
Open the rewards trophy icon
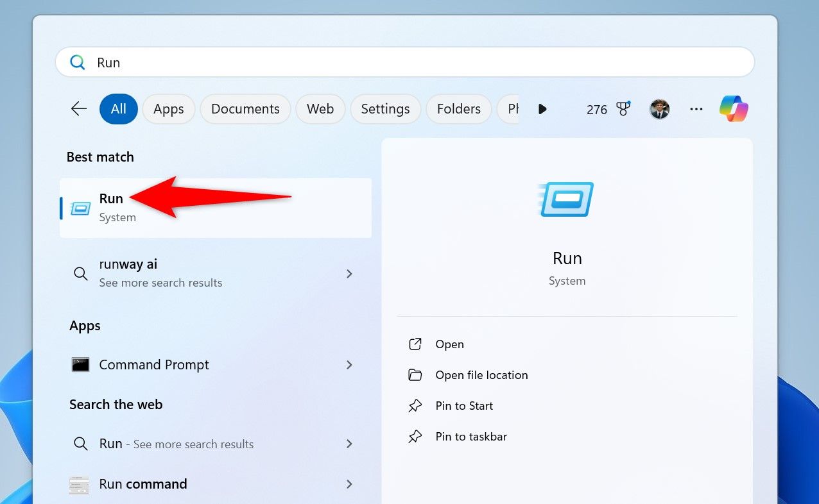623,109
